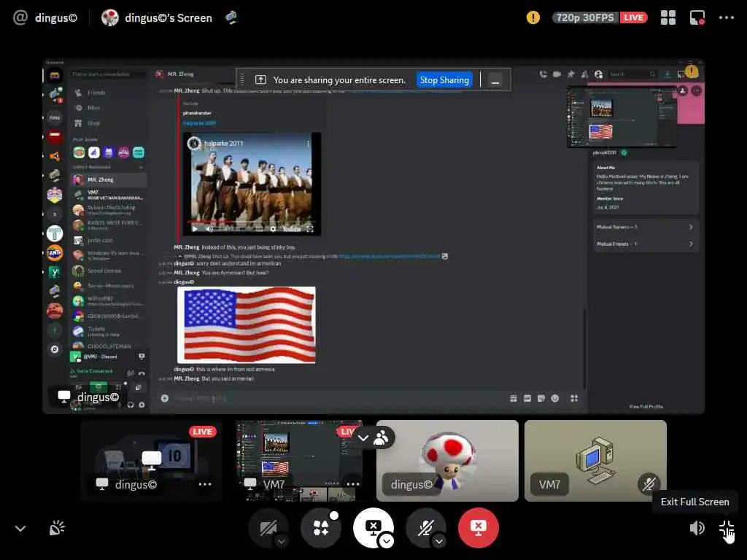
Task: Open more options on dingus© stream tile
Action: click(205, 484)
